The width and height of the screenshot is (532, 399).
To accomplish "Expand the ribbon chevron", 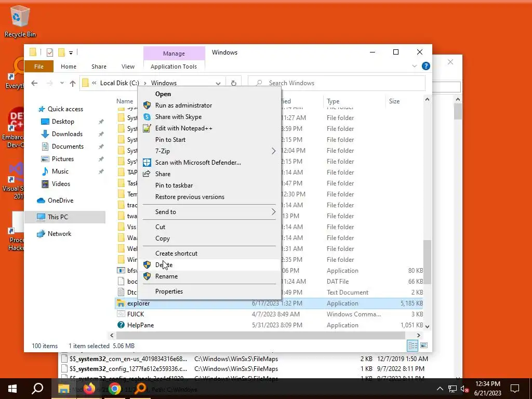I will tap(414, 66).
